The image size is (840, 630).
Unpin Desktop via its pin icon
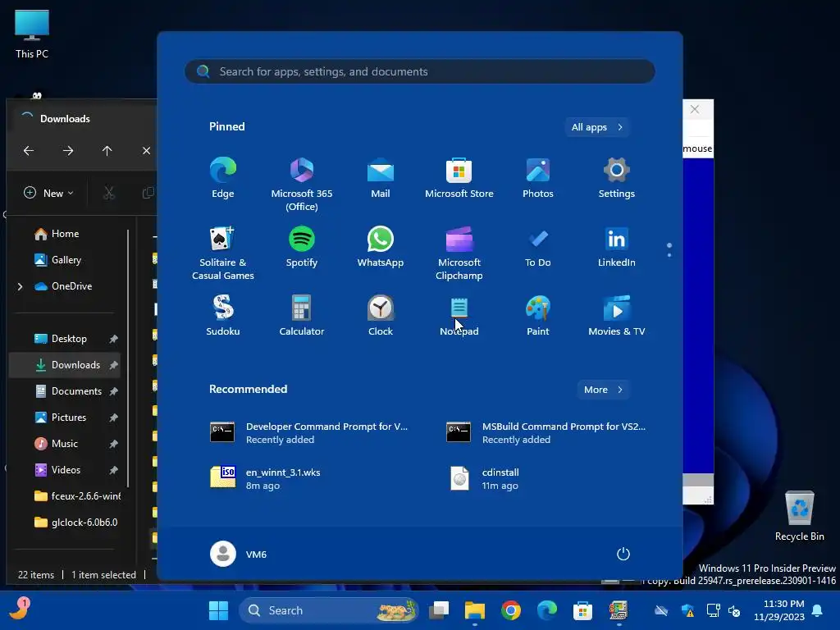click(x=113, y=339)
